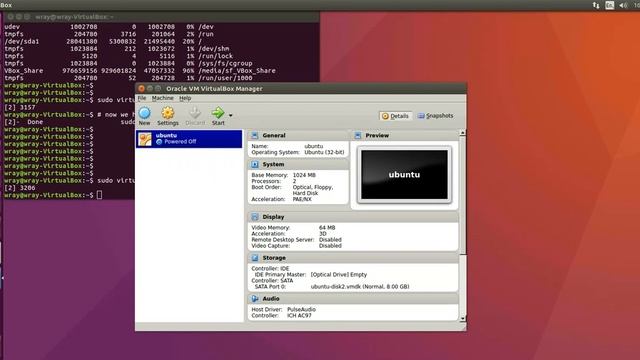Open the General section header

(298, 136)
